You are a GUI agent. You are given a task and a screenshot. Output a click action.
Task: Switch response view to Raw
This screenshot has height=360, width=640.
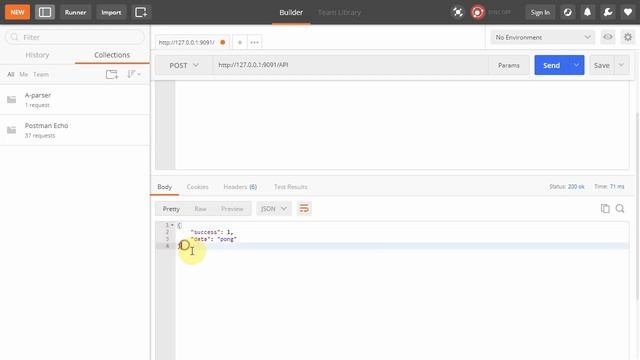coord(200,209)
